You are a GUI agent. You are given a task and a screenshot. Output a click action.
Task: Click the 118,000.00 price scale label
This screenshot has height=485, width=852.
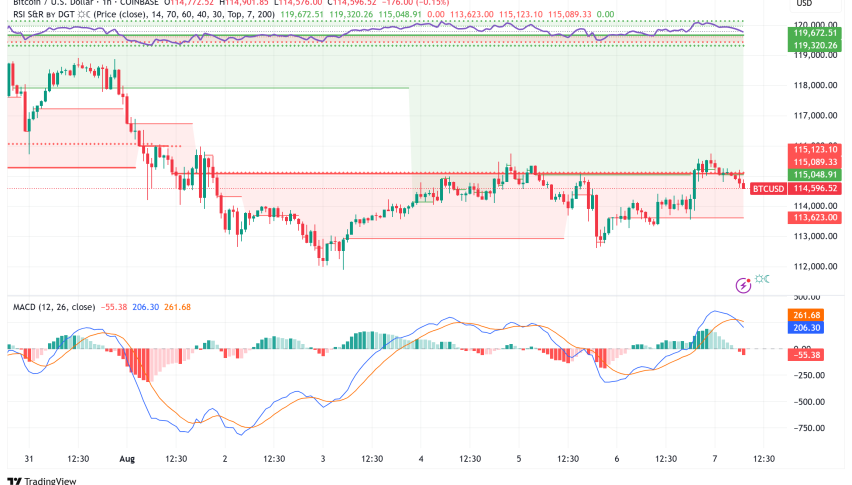815,85
